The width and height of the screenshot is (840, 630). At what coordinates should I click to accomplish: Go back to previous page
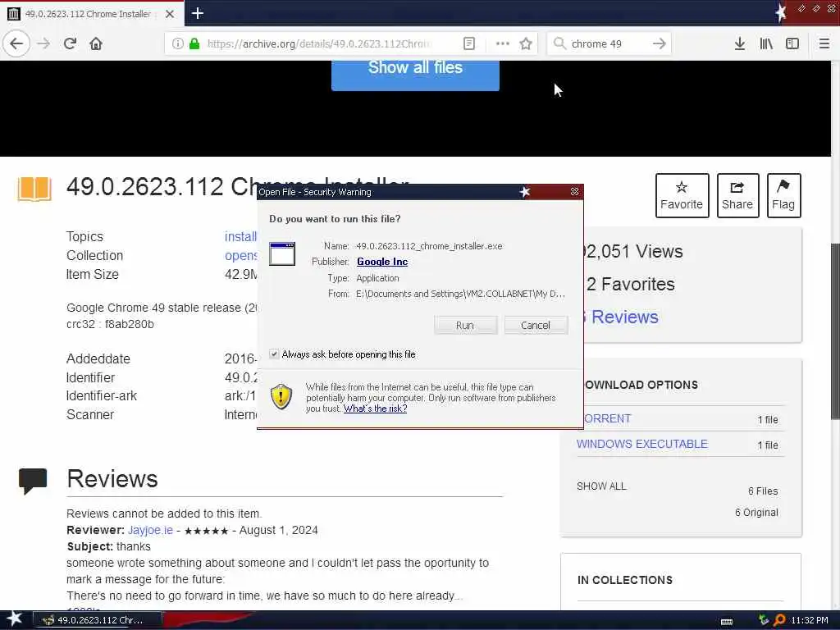(x=16, y=43)
